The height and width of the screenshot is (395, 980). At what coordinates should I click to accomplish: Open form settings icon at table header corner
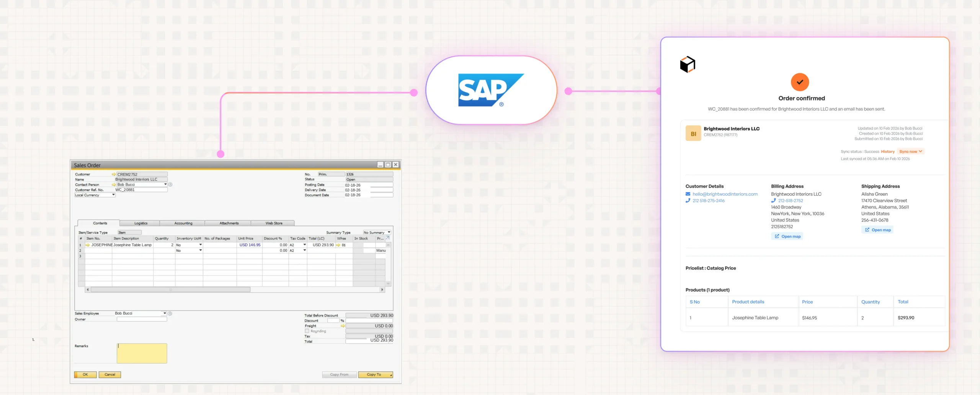click(388, 238)
